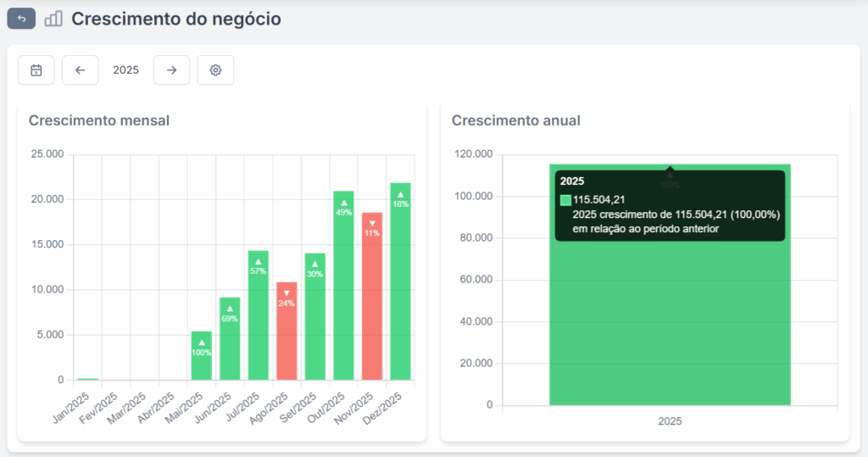Select the red Ago/2025 bar
This screenshot has height=457, width=868.
click(287, 331)
